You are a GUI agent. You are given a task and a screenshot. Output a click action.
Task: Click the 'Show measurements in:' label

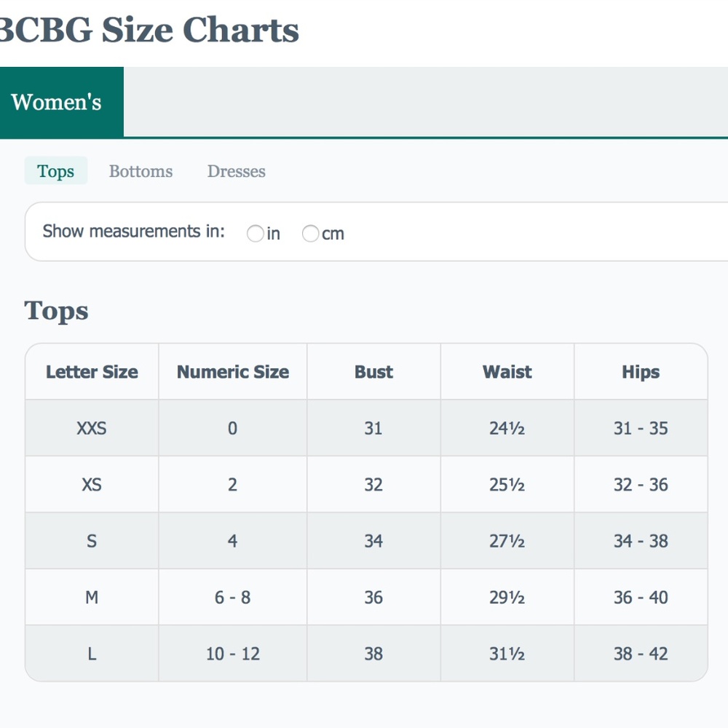coord(134,232)
